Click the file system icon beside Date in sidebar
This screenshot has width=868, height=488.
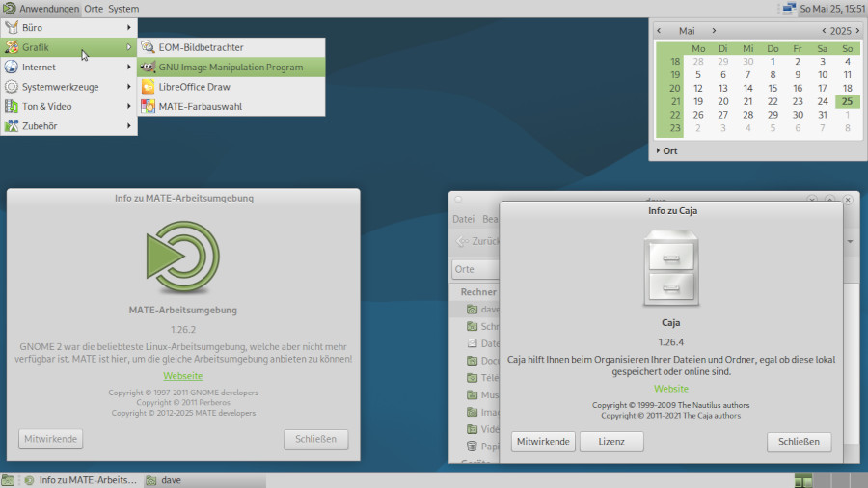click(x=472, y=343)
